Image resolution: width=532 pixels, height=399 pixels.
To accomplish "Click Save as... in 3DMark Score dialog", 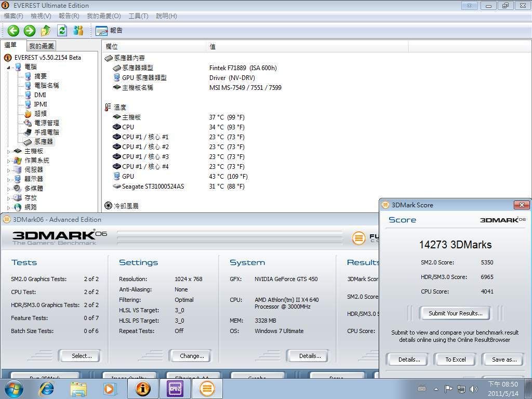I will click(504, 360).
